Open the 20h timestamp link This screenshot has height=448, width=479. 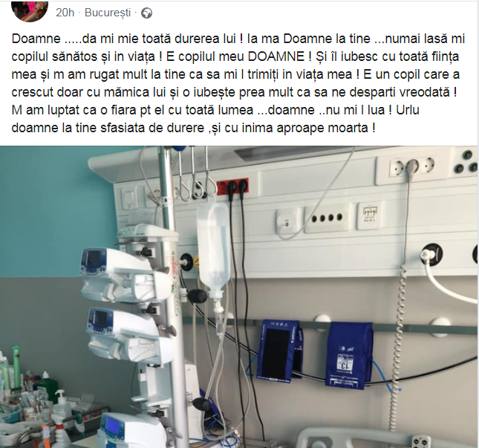pyautogui.click(x=65, y=13)
